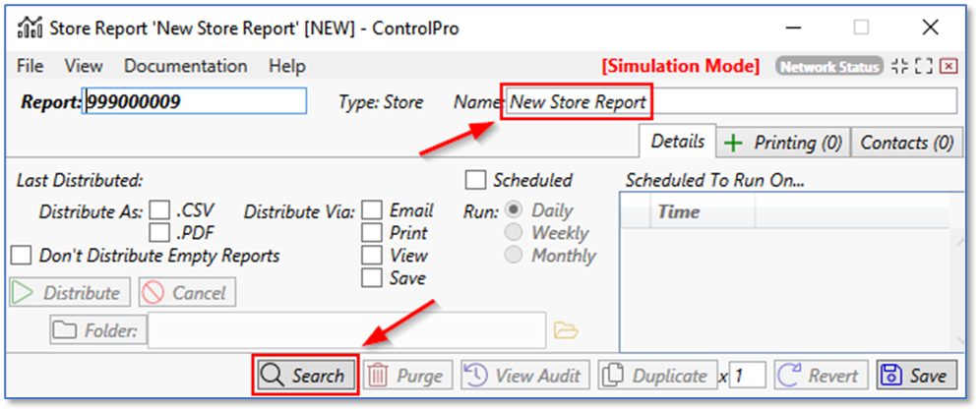
Task: Open the File menu
Action: tap(31, 67)
